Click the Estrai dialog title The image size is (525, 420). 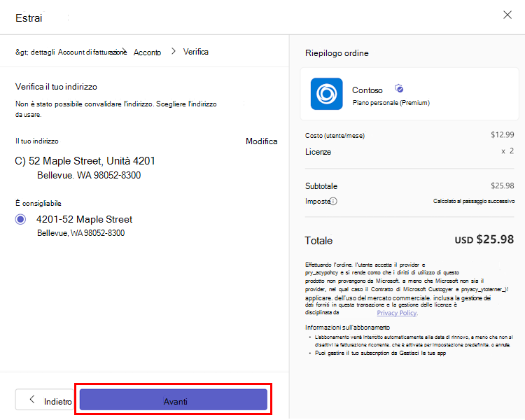point(29,18)
